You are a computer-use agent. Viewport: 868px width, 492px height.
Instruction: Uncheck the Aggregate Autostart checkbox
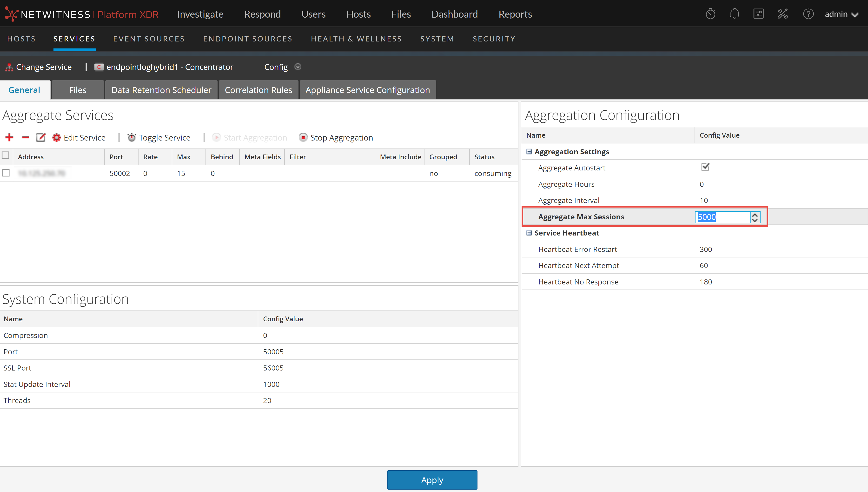click(705, 167)
